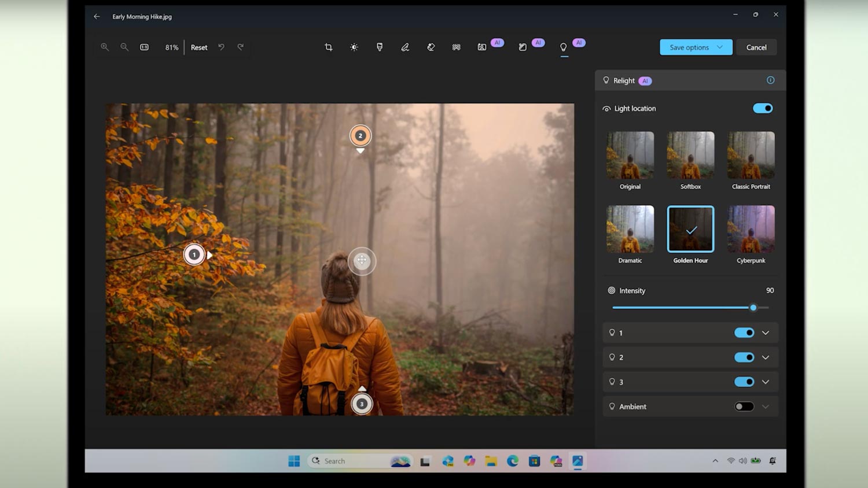Redo the last edit
Image resolution: width=868 pixels, height=488 pixels.
click(241, 47)
